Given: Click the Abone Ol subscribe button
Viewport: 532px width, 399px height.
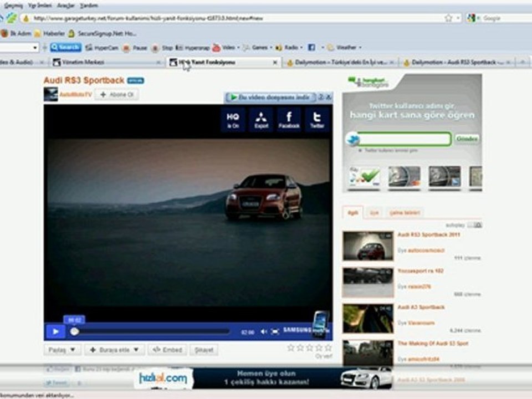Looking at the screenshot, I should click(x=117, y=95).
